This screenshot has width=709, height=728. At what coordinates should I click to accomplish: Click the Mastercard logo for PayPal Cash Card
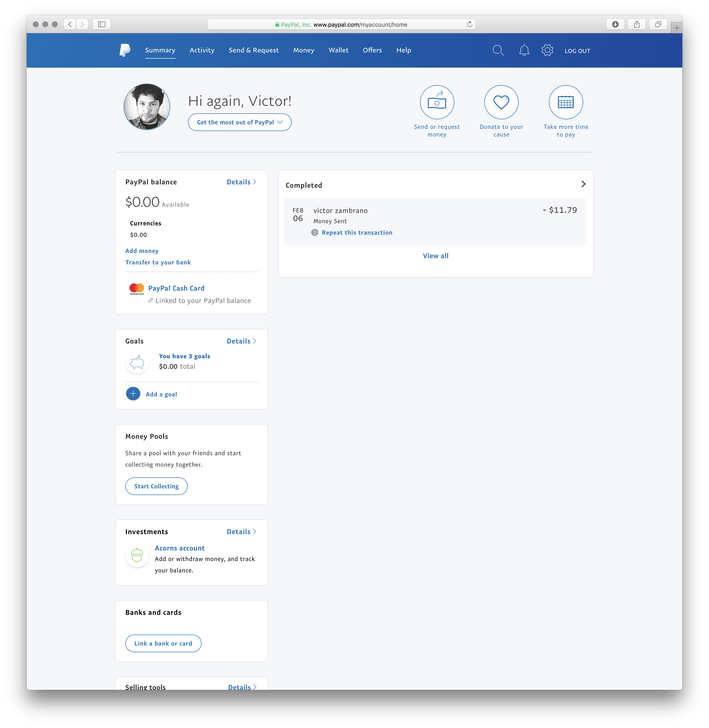tap(137, 288)
